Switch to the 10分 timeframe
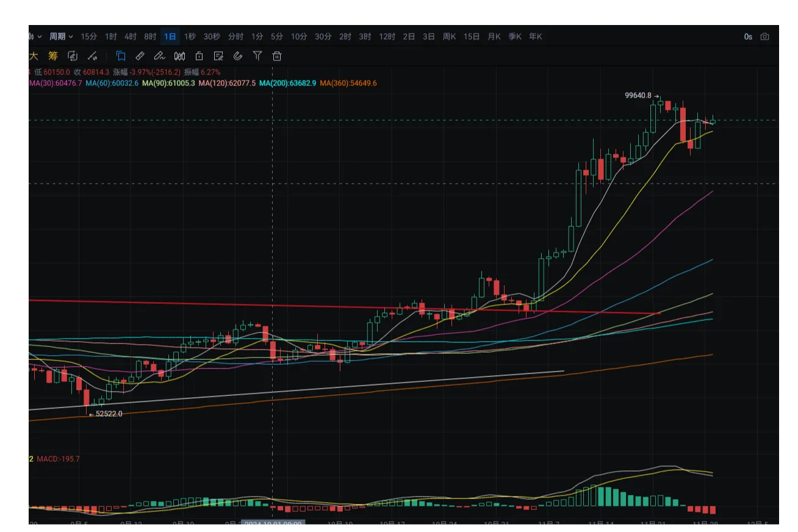Viewport: 798px width, 532px height. click(x=299, y=37)
